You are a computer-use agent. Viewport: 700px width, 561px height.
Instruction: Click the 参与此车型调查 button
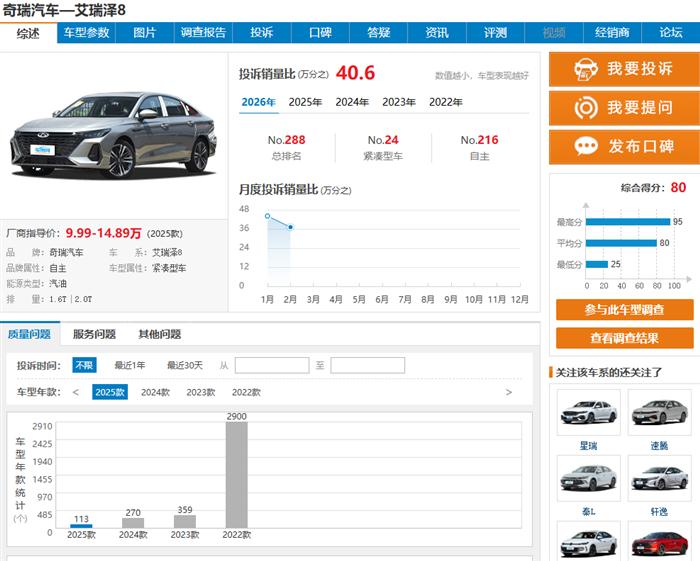[x=624, y=310]
